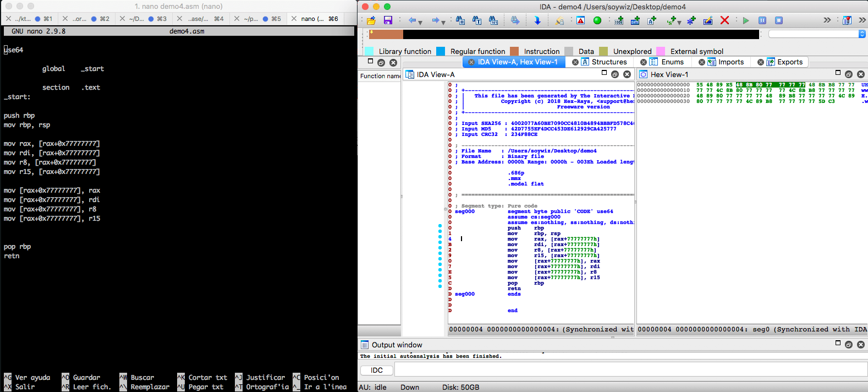Float the Hex View-1 panel
This screenshot has height=392, width=868.
coord(849,74)
